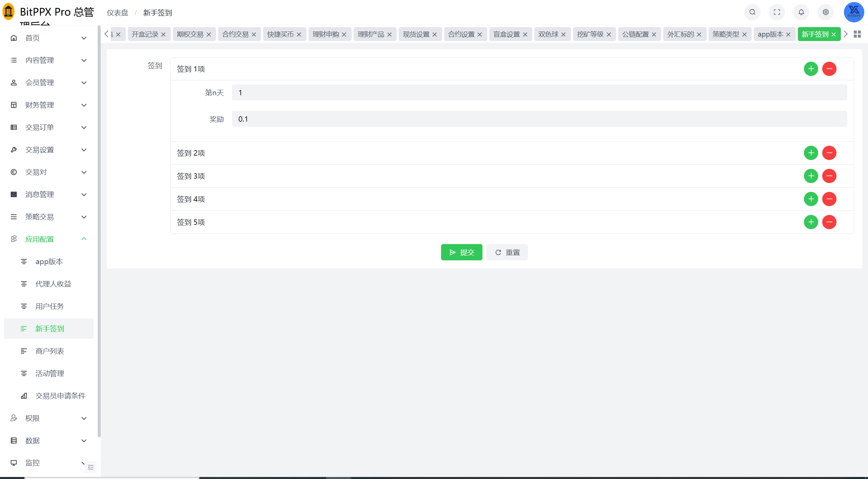
Task: Remove 签到 3项 with red minus button
Action: [x=829, y=176]
